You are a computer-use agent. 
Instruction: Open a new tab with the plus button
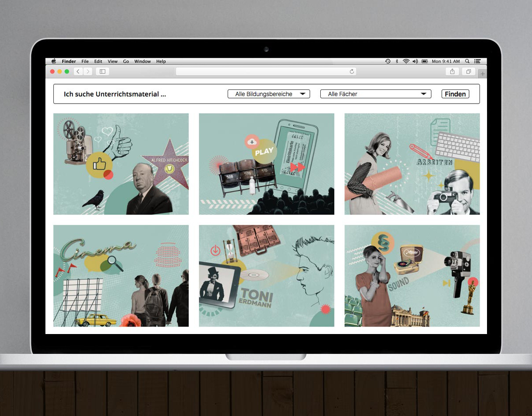point(483,74)
